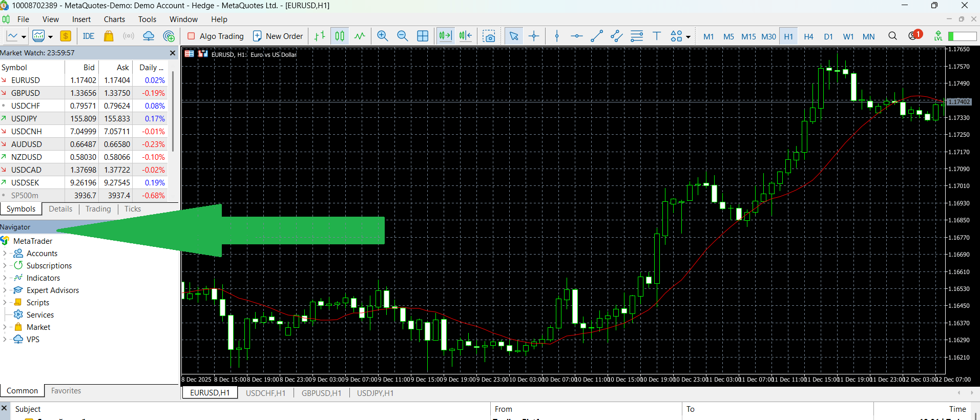Zoom in on the chart
This screenshot has width=980, height=420.
382,36
